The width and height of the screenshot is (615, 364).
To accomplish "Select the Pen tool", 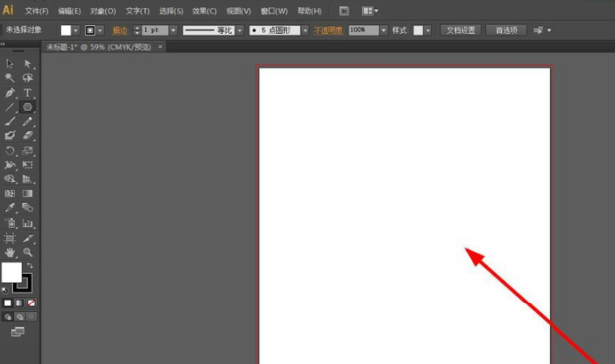I will click(10, 93).
